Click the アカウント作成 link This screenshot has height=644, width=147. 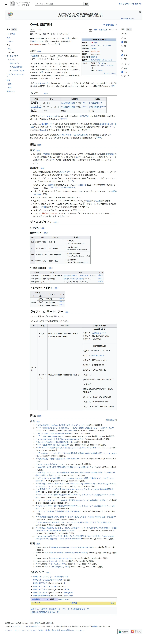click(x=128, y=4)
